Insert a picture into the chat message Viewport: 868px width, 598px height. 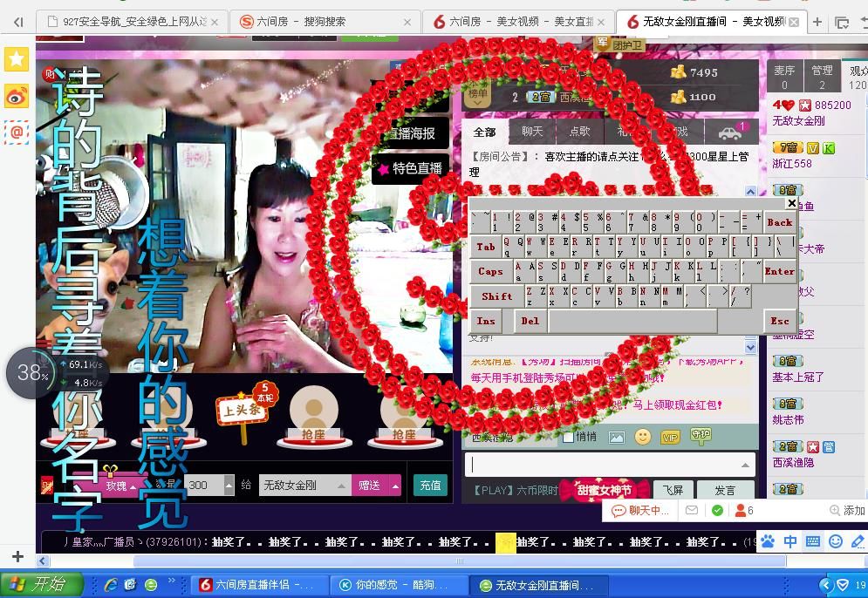617,438
